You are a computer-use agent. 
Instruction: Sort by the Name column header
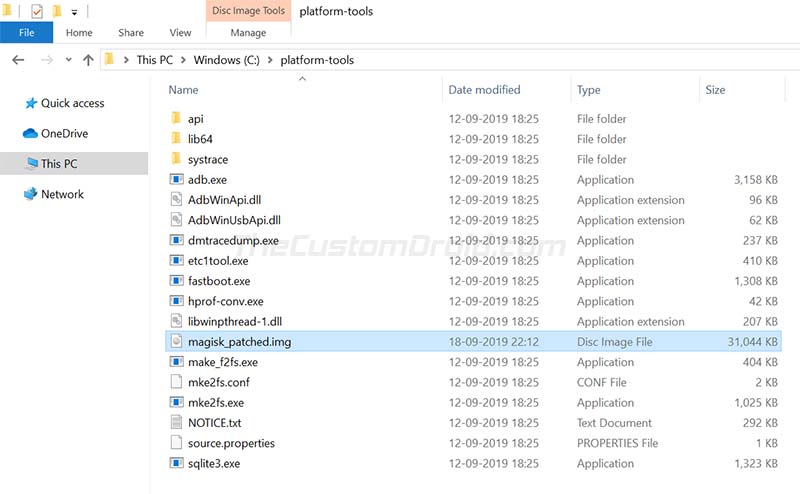click(184, 90)
